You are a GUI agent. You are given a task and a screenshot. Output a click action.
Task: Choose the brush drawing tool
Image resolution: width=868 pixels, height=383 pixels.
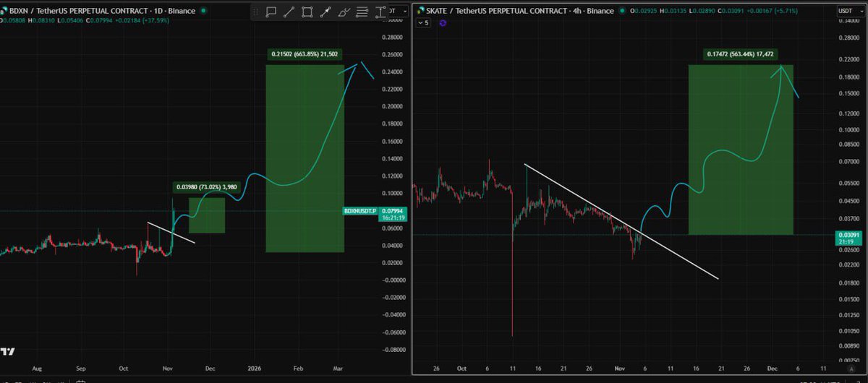[x=344, y=12]
